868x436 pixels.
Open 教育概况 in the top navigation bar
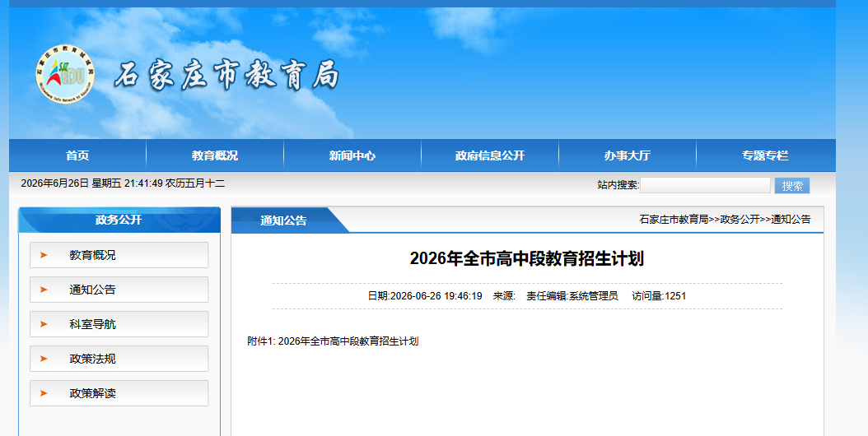215,155
